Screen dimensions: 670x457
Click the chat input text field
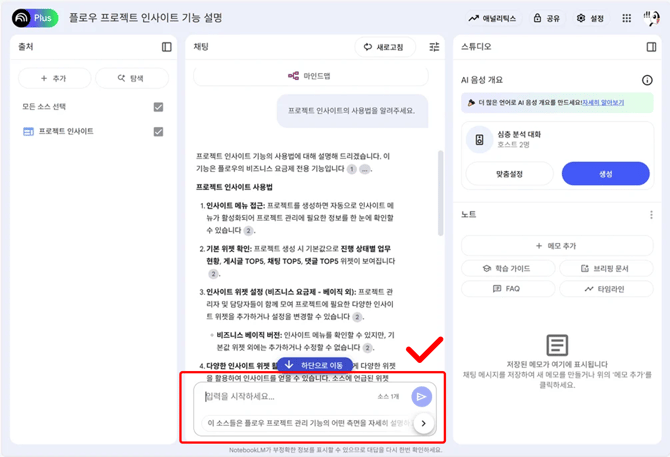pos(285,396)
